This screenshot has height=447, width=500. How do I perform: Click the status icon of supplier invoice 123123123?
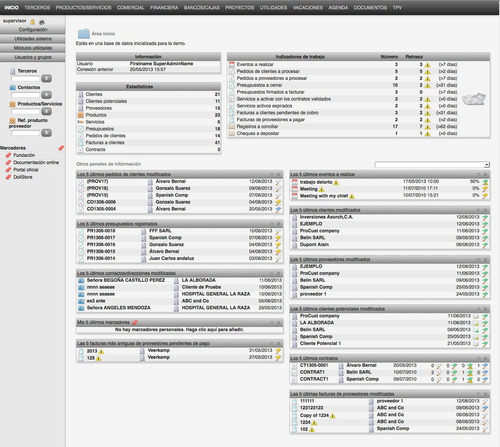coord(485,408)
